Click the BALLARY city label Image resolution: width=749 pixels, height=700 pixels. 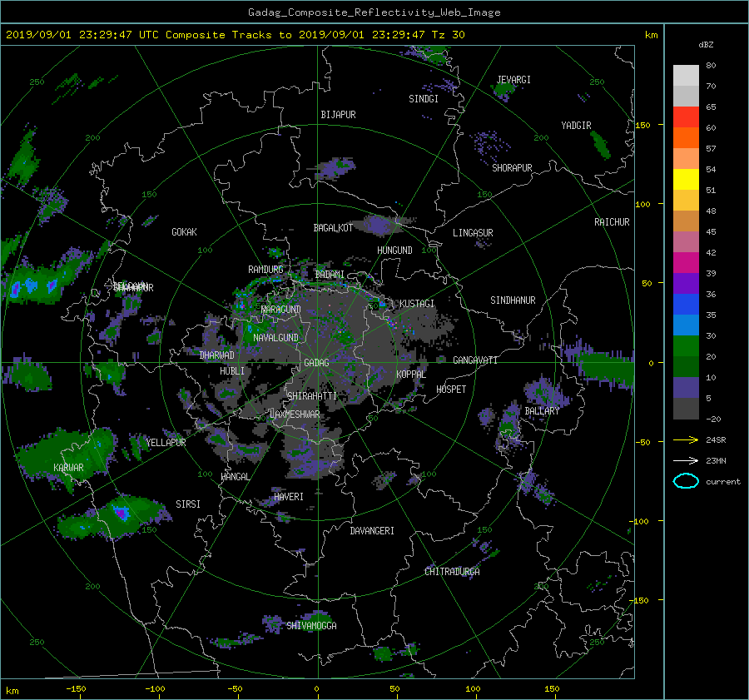[x=542, y=411]
